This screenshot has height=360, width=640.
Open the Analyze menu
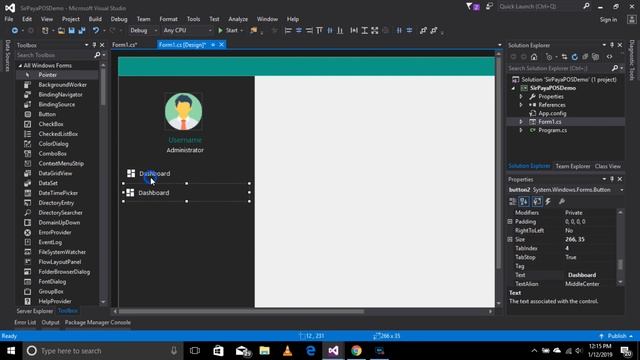click(x=238, y=19)
